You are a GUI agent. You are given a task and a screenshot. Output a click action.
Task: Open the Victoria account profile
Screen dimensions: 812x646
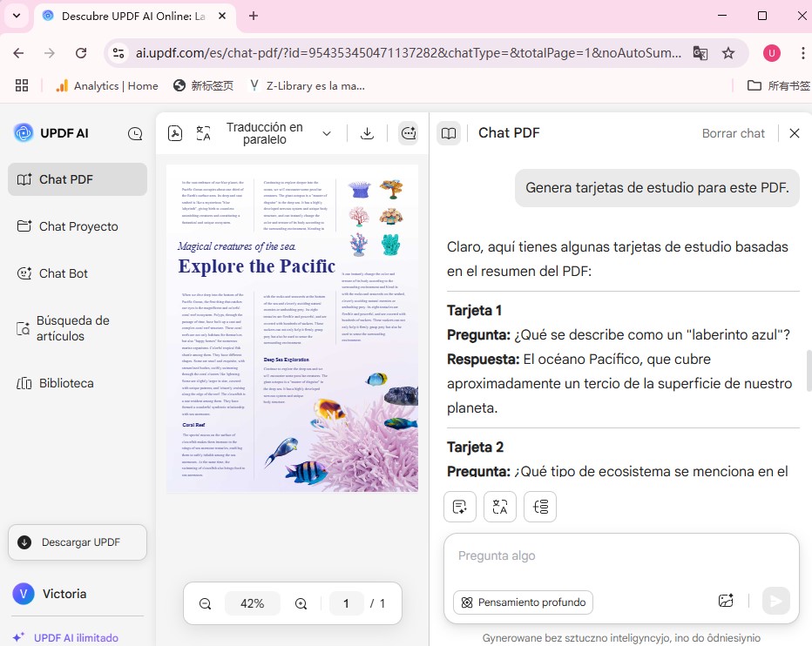tap(50, 594)
